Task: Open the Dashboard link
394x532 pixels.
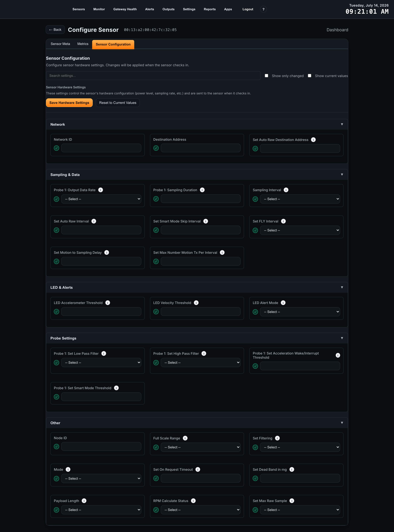Action: (337, 30)
